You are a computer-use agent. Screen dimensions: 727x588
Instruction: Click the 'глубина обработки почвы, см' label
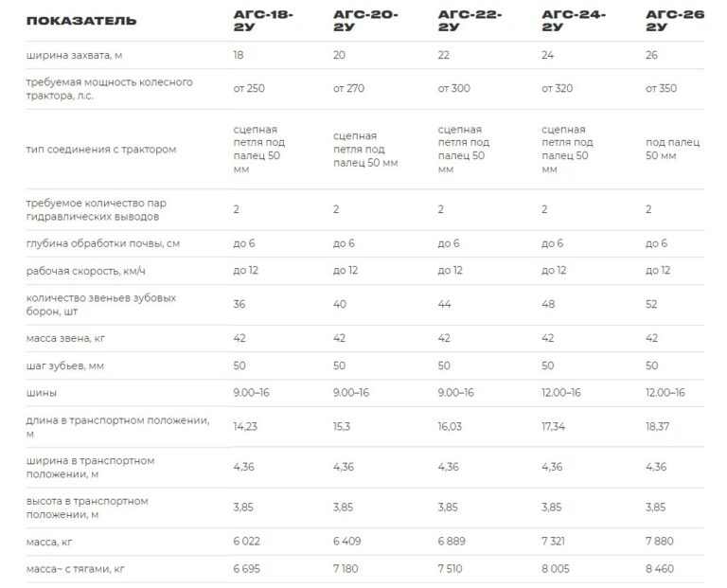[x=103, y=243]
